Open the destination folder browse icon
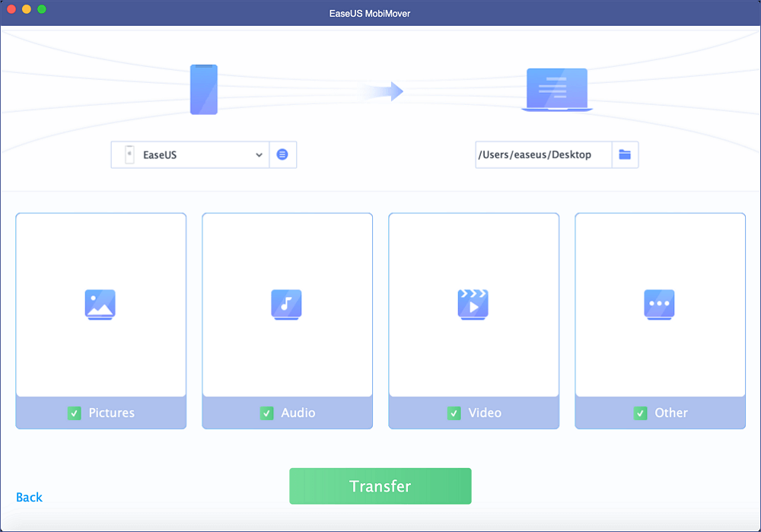 click(625, 155)
